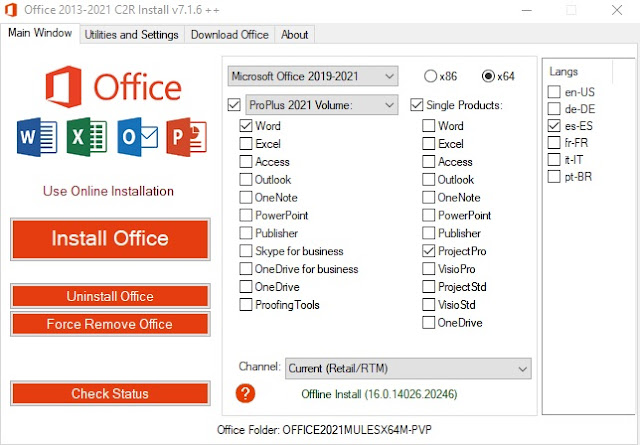
Task: Check Access under Single Products
Action: click(429, 162)
